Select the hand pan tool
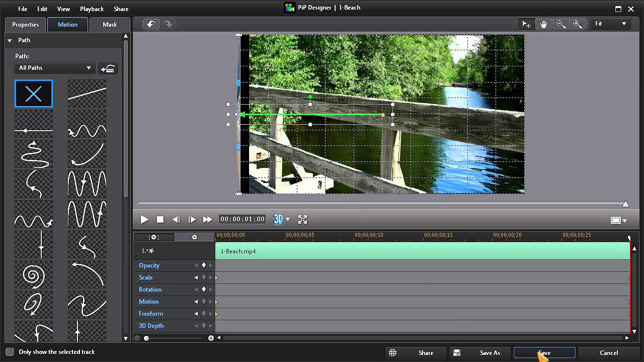The image size is (644, 362). point(543,24)
